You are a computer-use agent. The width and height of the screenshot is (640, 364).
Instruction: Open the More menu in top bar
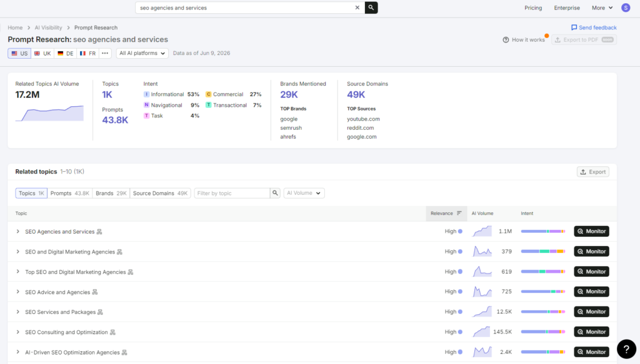click(602, 7)
